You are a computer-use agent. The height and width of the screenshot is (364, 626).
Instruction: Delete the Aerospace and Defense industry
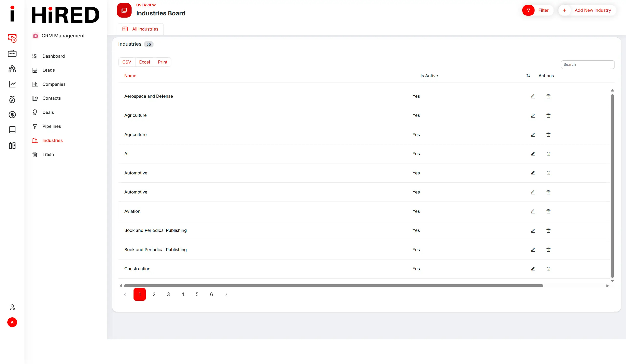click(x=548, y=96)
